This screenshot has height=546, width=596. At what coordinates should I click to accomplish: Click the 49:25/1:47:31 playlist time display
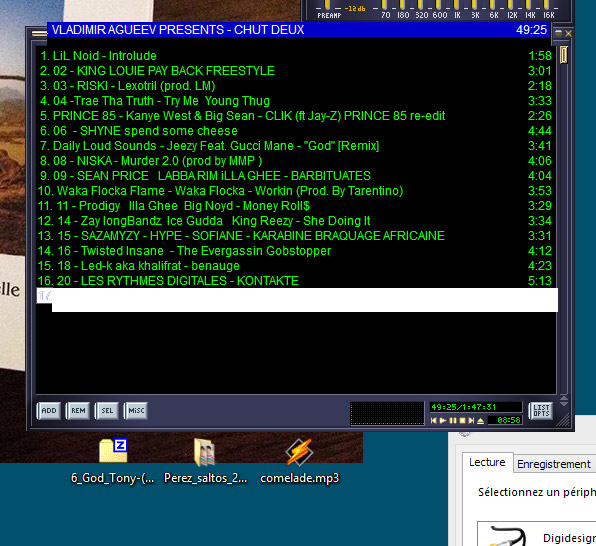tap(476, 407)
